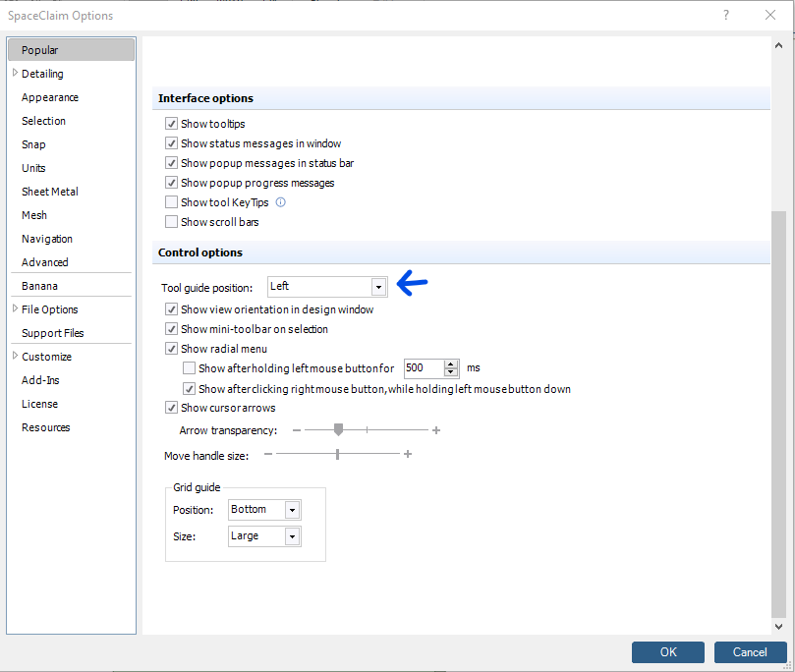Image resolution: width=795 pixels, height=672 pixels.
Task: Click the vertical scrollbar thumb
Action: [x=778, y=415]
